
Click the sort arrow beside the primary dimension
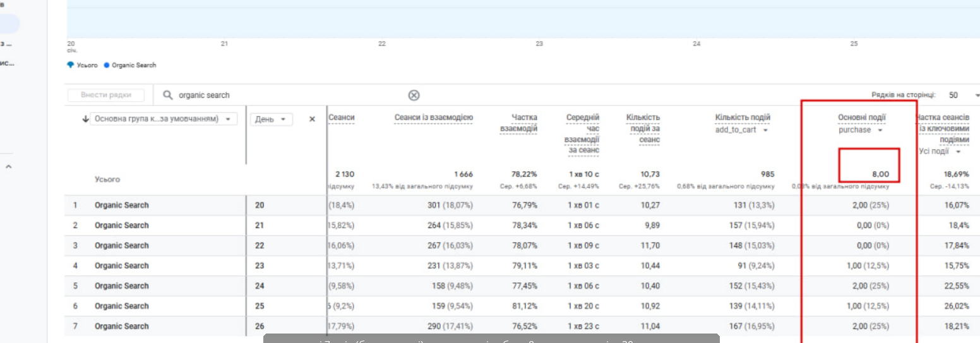[86, 119]
